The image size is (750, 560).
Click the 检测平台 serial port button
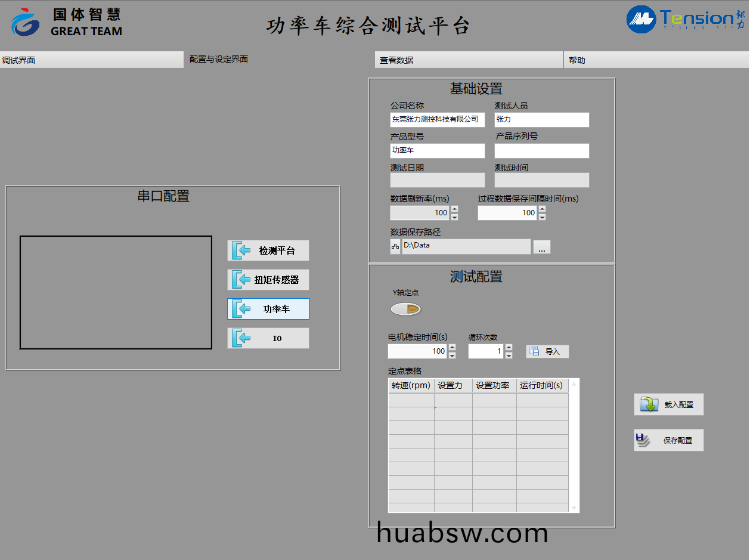[268, 250]
